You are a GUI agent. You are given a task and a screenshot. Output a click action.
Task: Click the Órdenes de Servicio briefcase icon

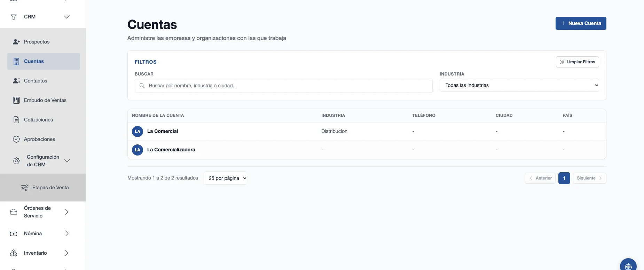click(x=14, y=212)
